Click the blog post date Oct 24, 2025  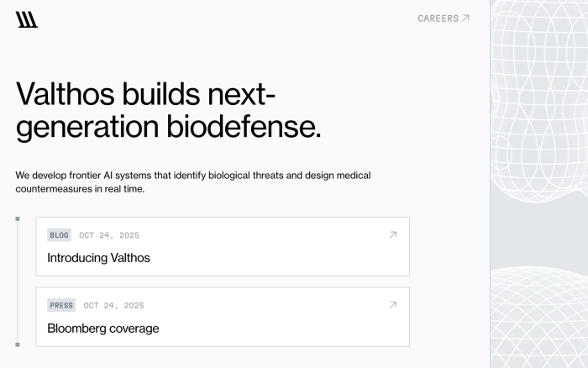pos(109,235)
